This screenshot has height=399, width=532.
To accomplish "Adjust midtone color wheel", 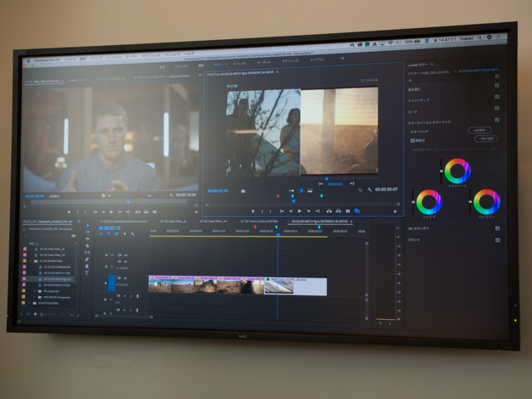I will click(x=457, y=171).
